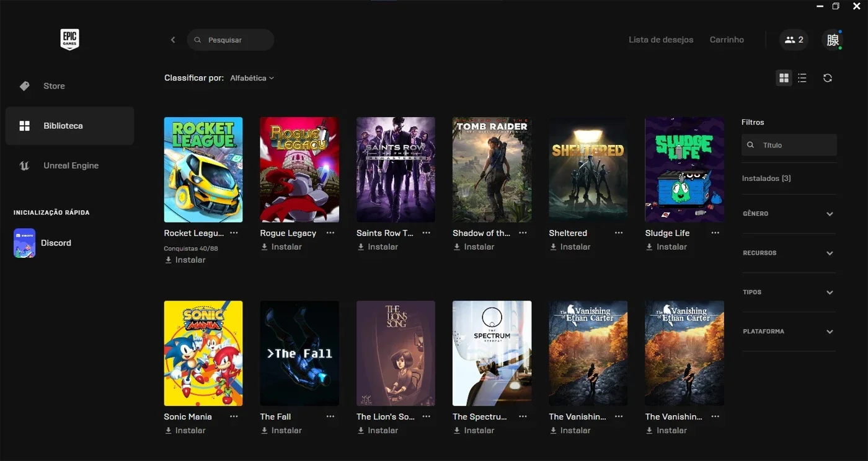Click the Título filter field

click(x=789, y=145)
